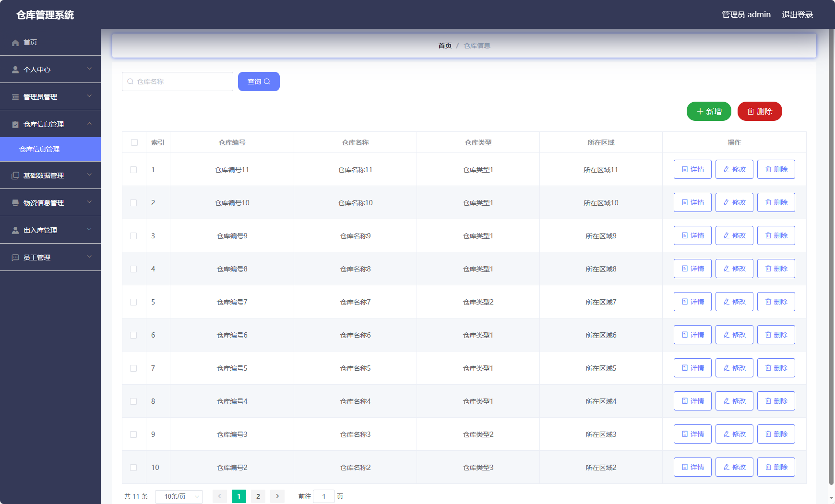The height and width of the screenshot is (504, 835).
Task: Click the person icon beside 个人中心
Action: [15, 70]
